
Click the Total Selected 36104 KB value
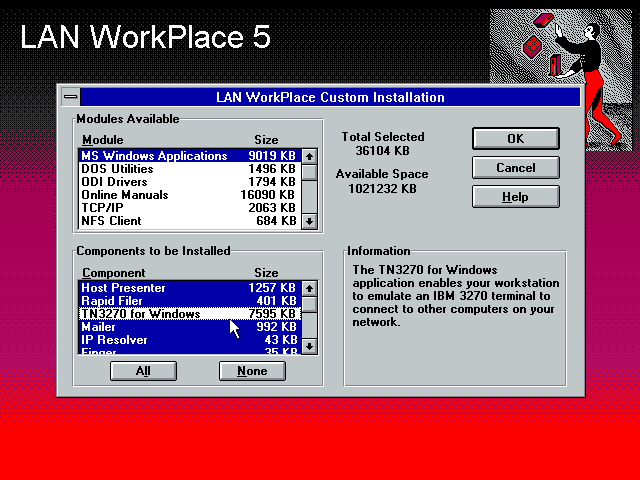click(382, 151)
